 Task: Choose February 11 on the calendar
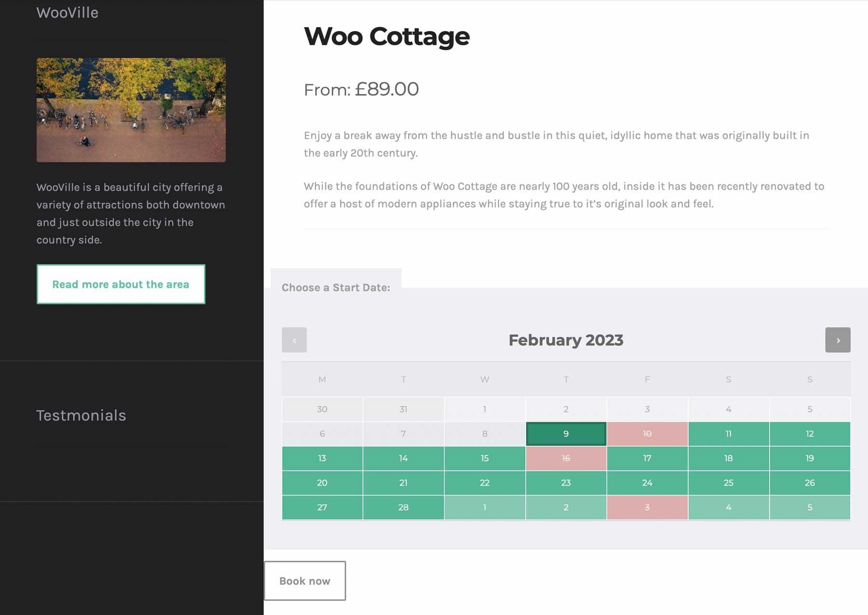coord(729,434)
